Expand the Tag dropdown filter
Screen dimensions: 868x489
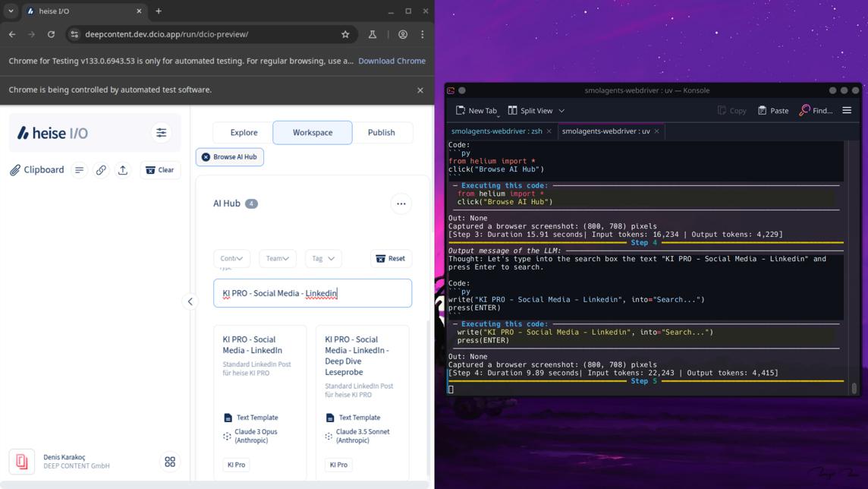click(322, 259)
